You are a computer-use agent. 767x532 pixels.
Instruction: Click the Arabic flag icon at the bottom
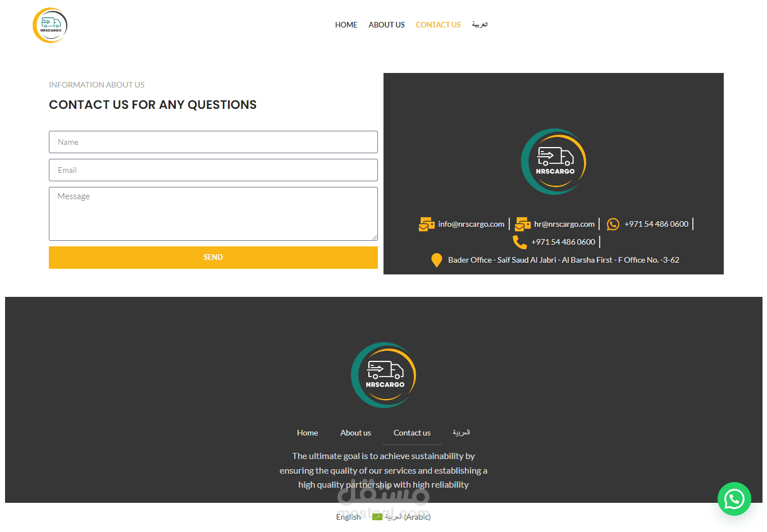(377, 517)
